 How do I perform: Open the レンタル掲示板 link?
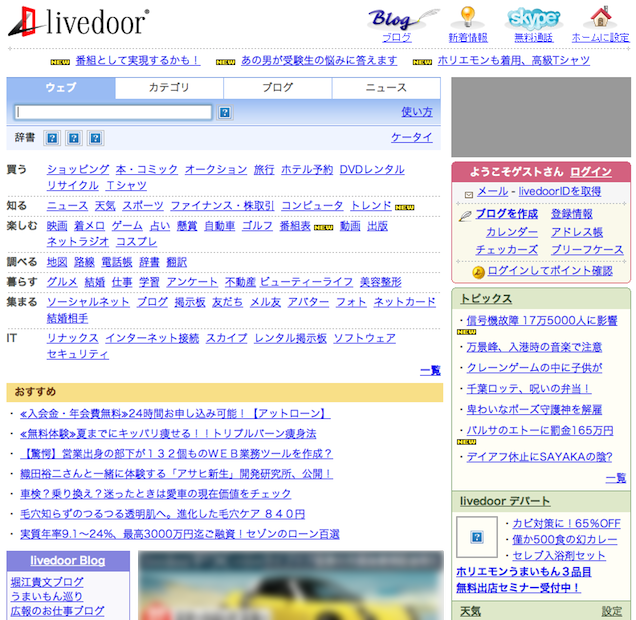[x=290, y=338]
